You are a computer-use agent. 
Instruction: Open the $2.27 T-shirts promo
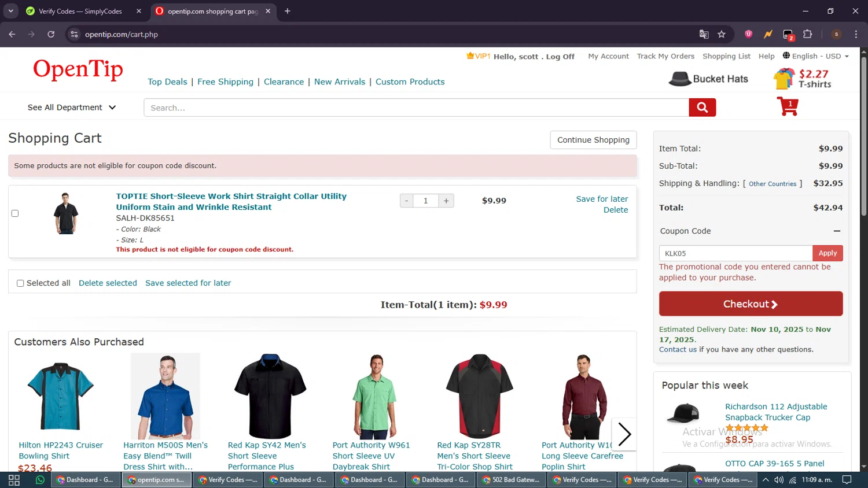803,79
